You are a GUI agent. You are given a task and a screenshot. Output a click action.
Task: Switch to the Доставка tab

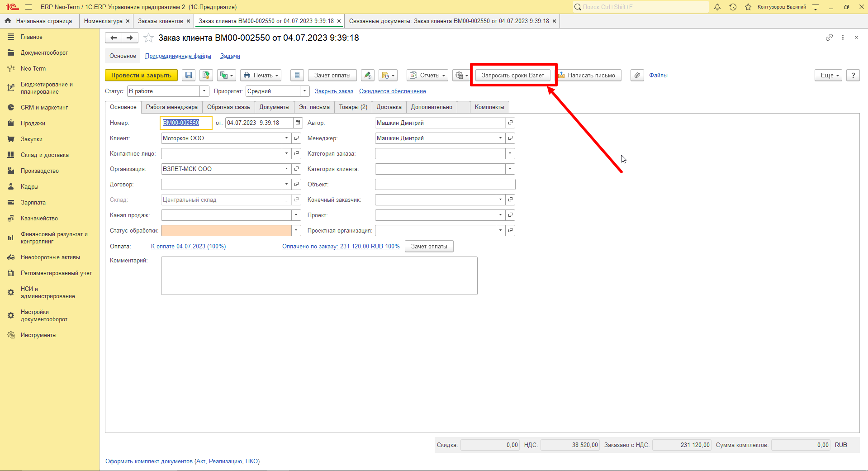tap(389, 107)
